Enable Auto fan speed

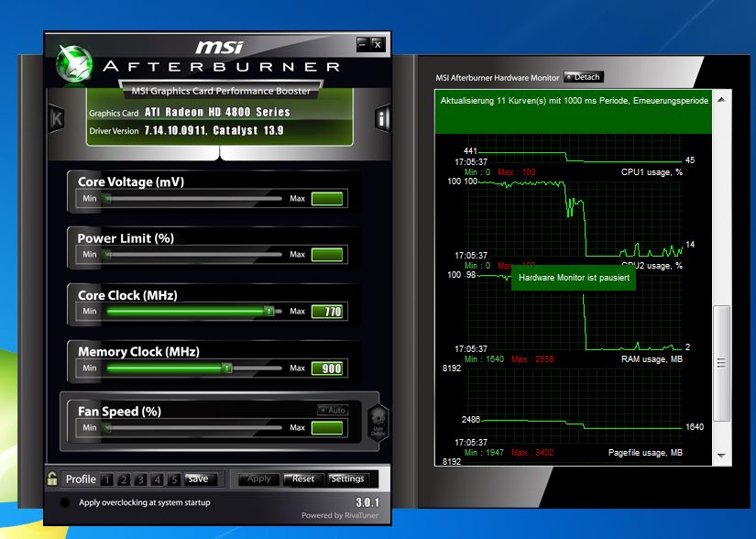coord(333,411)
